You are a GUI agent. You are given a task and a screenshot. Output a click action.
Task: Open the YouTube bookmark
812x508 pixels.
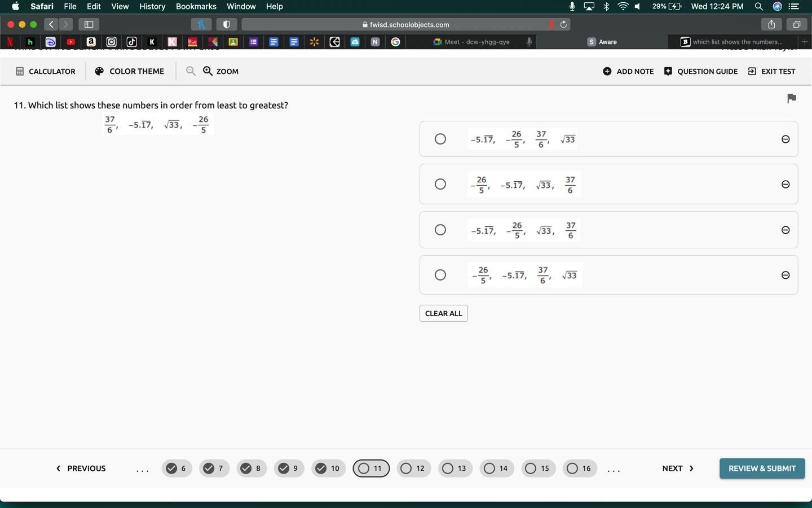[x=70, y=42]
